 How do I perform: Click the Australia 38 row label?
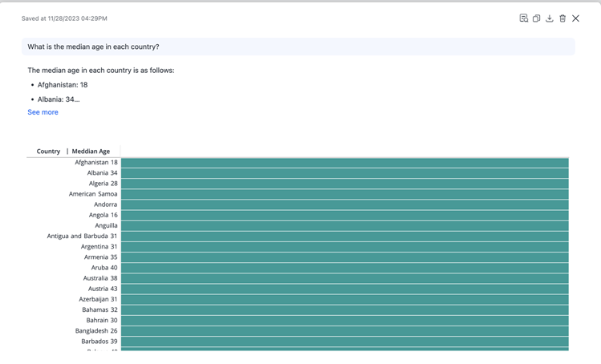100,278
